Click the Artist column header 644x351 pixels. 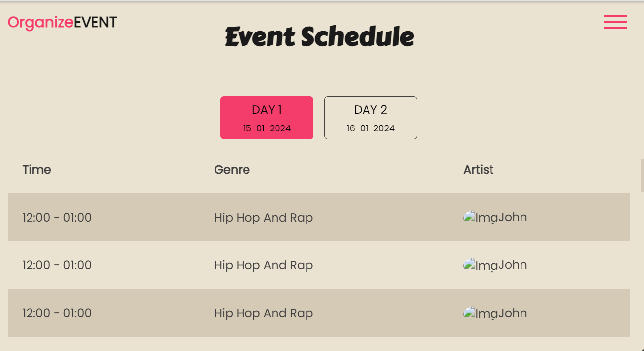click(478, 170)
